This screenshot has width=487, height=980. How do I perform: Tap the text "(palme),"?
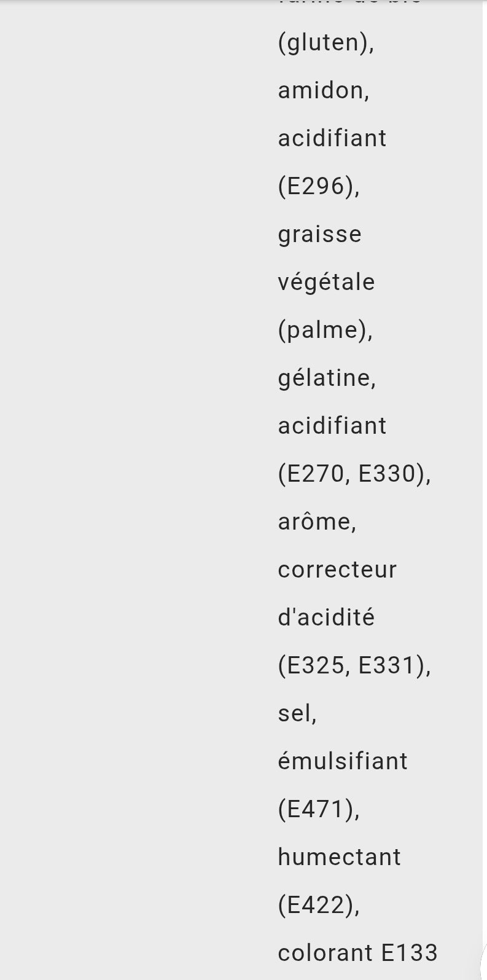coord(325,331)
